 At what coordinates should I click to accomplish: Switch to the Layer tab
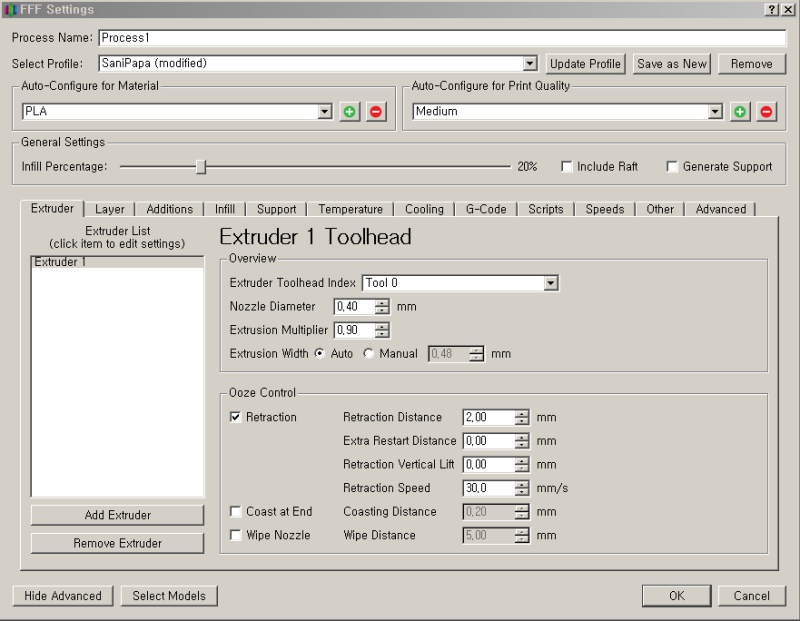coord(110,209)
